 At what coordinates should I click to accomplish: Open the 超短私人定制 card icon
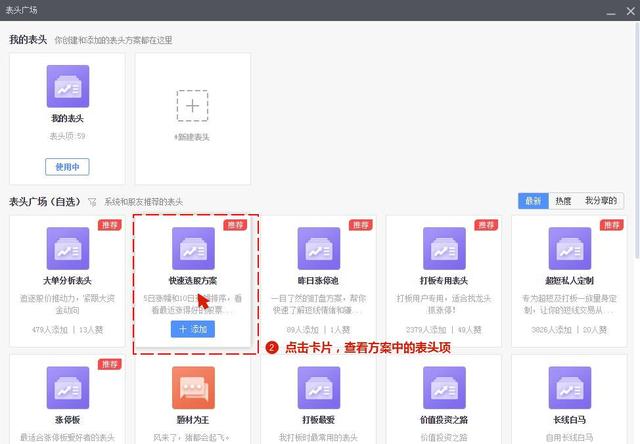(570, 249)
